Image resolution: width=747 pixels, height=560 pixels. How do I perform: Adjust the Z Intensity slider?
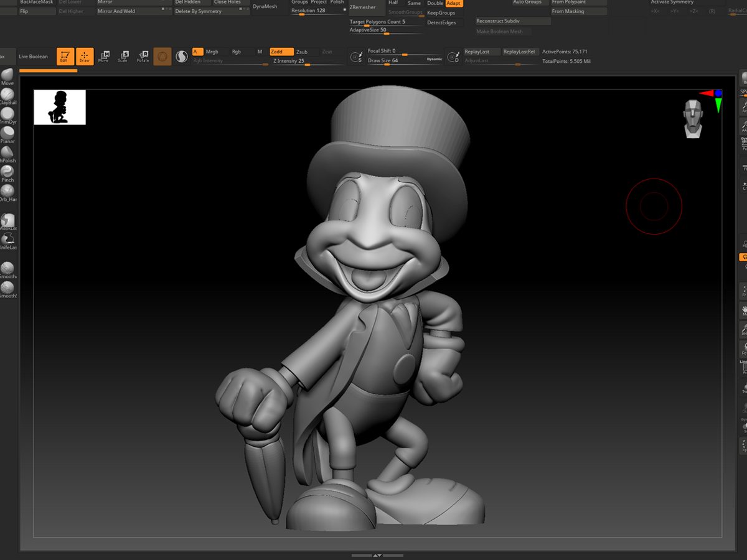[x=307, y=62]
